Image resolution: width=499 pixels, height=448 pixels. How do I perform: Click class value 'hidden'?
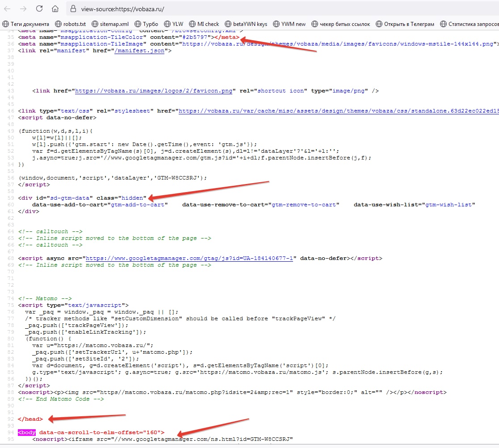132,198
